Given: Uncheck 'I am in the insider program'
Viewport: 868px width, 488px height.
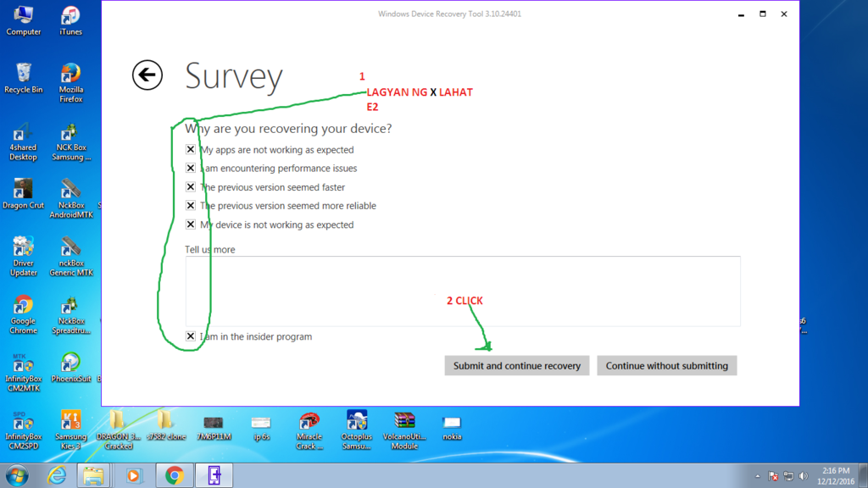Looking at the screenshot, I should coord(191,336).
